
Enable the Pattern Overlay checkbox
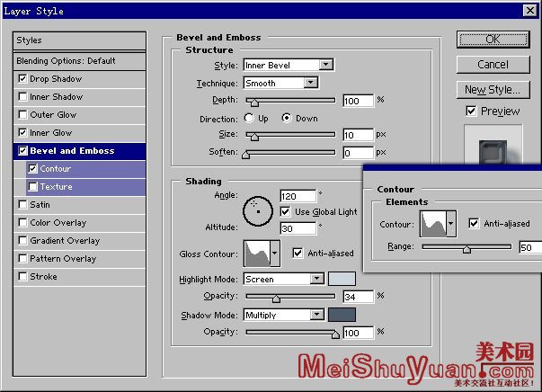tap(22, 259)
